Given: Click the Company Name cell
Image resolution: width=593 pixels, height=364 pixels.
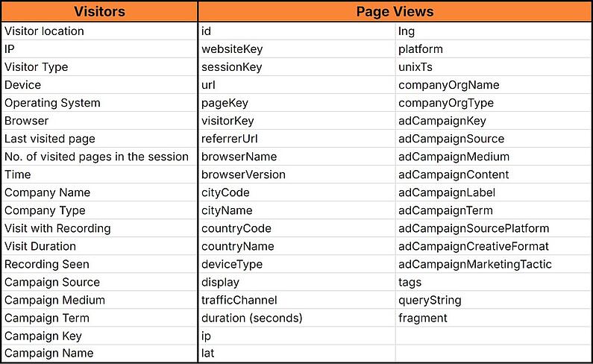Looking at the screenshot, I should 99,192.
